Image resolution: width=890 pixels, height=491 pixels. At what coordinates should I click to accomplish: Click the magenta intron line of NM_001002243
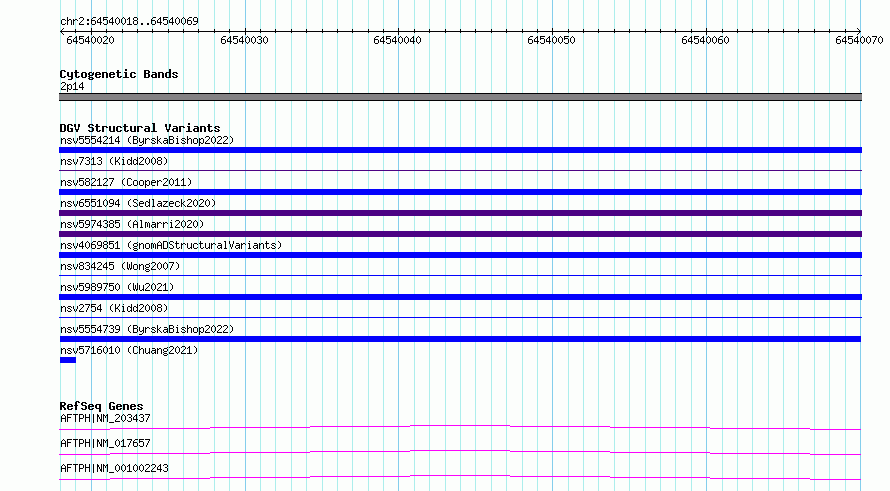point(460,477)
